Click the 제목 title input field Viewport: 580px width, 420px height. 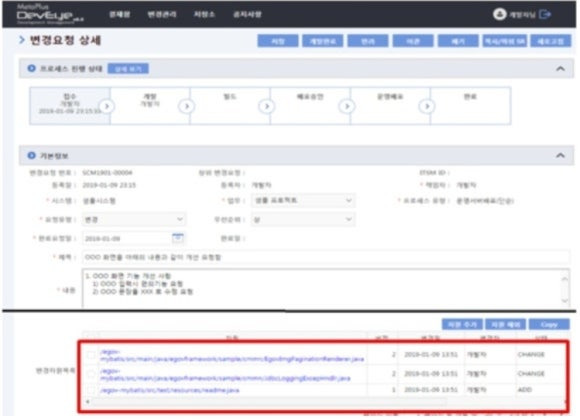pos(326,257)
